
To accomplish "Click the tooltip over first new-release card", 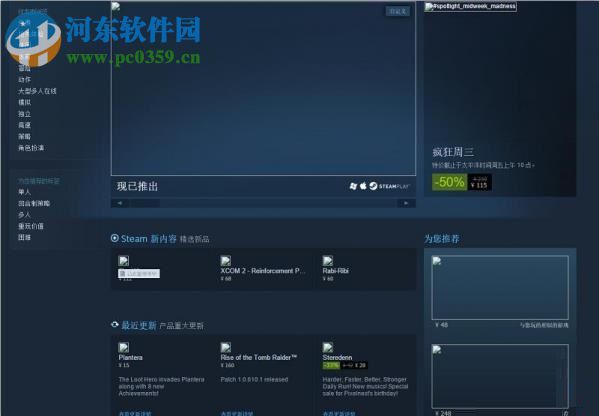I will click(x=139, y=274).
